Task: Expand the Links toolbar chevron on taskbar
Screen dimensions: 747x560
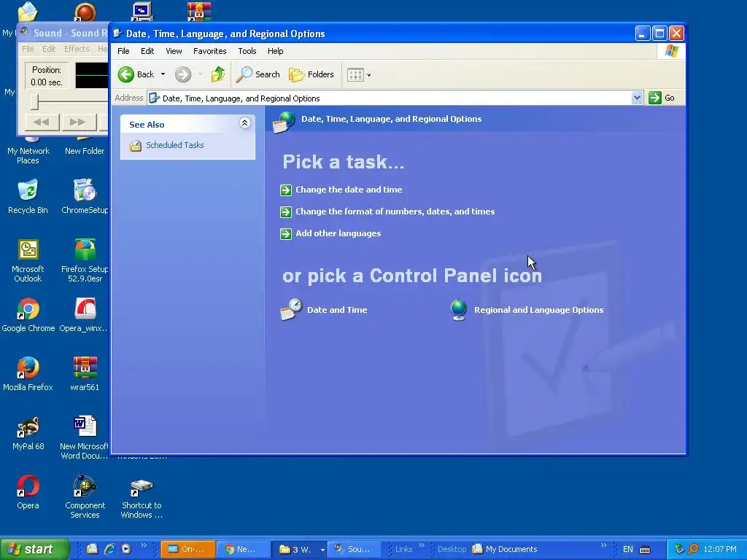Action: (x=422, y=545)
